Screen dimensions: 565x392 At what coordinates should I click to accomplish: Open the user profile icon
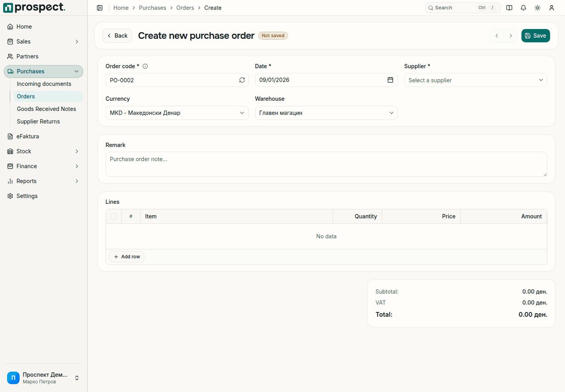coord(552,8)
